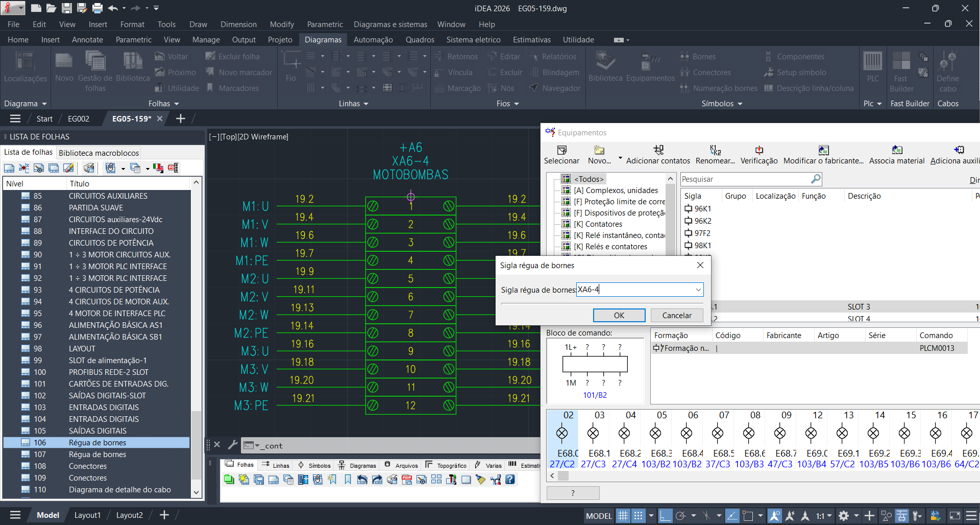Click the language flags translate icon
This screenshot has height=525, width=980.
158,168
